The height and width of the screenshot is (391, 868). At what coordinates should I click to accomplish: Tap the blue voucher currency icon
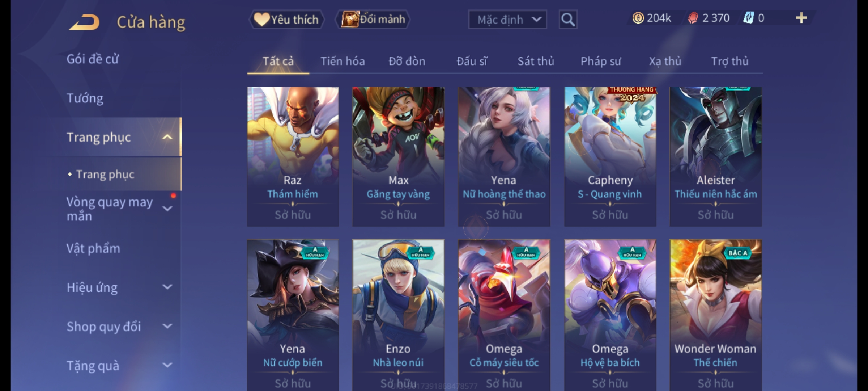point(748,18)
